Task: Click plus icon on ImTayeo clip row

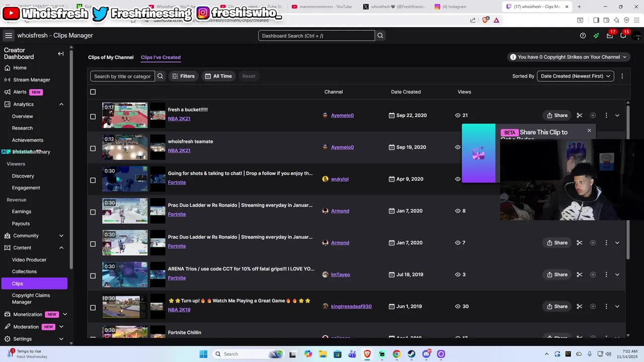Action: click(593, 275)
